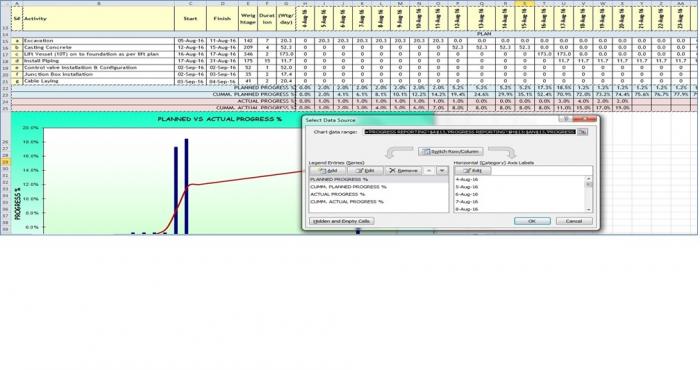Select the Activity header cell
The height and width of the screenshot is (370, 700).
(x=98, y=19)
